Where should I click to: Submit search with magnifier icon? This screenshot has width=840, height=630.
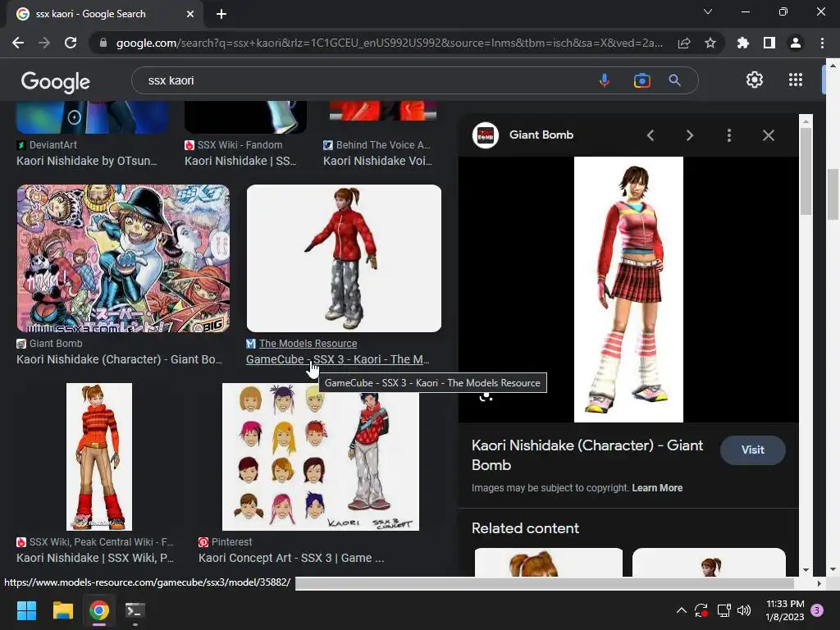point(674,80)
